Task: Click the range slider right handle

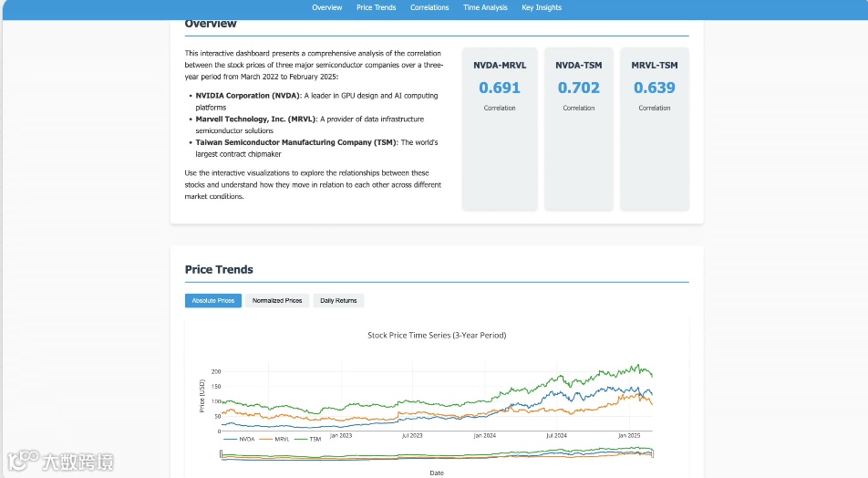Action: tap(653, 454)
